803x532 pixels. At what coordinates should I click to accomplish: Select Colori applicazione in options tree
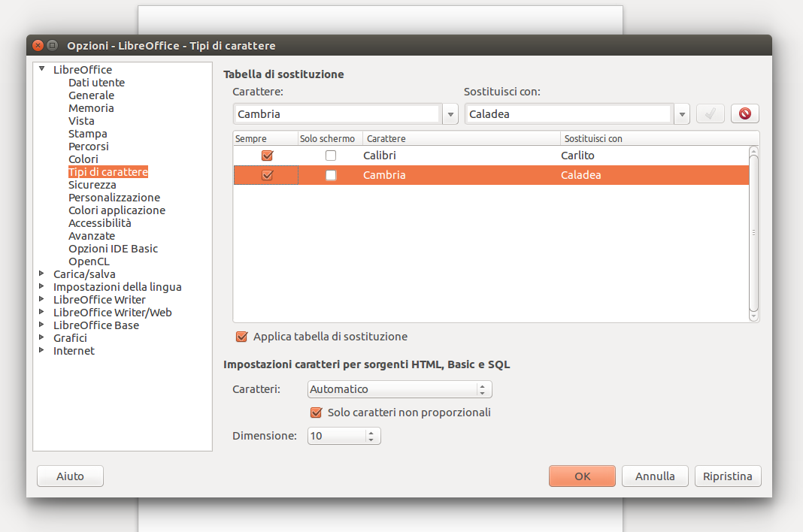pos(117,210)
